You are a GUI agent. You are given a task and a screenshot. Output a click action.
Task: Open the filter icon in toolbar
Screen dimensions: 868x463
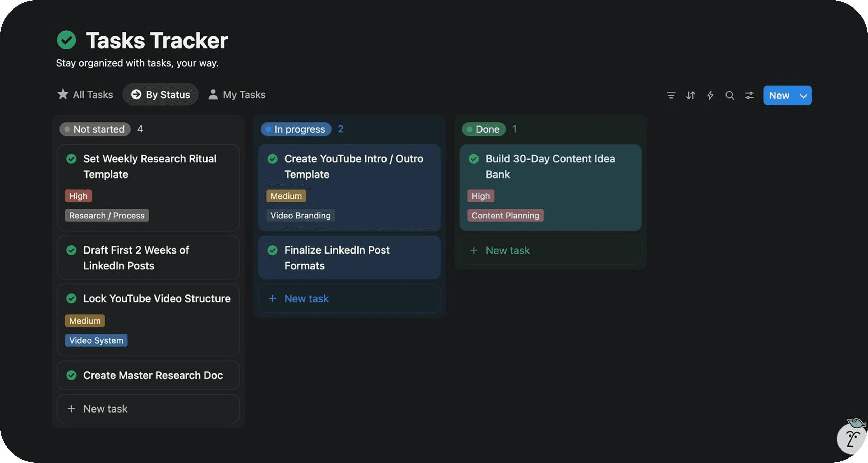pos(670,95)
